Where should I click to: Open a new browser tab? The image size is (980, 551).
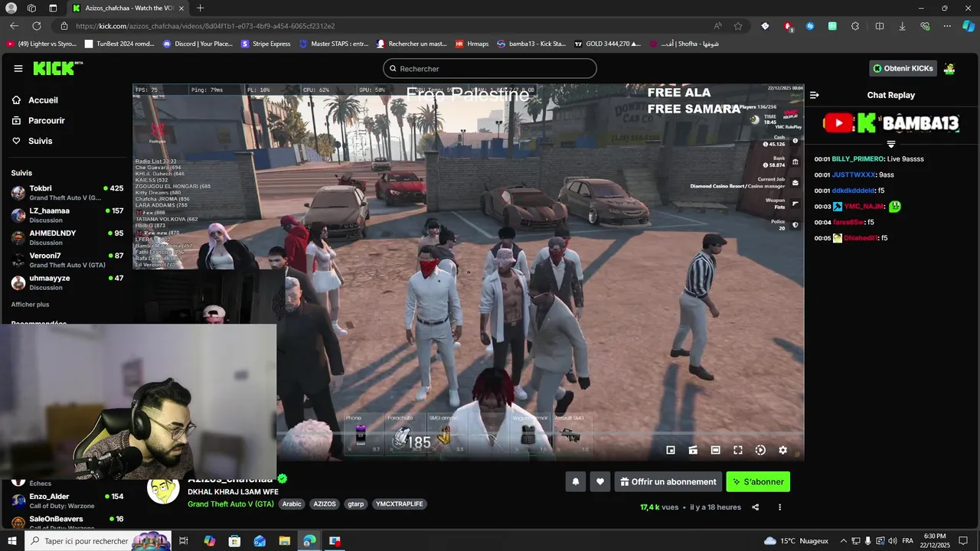pos(200,8)
